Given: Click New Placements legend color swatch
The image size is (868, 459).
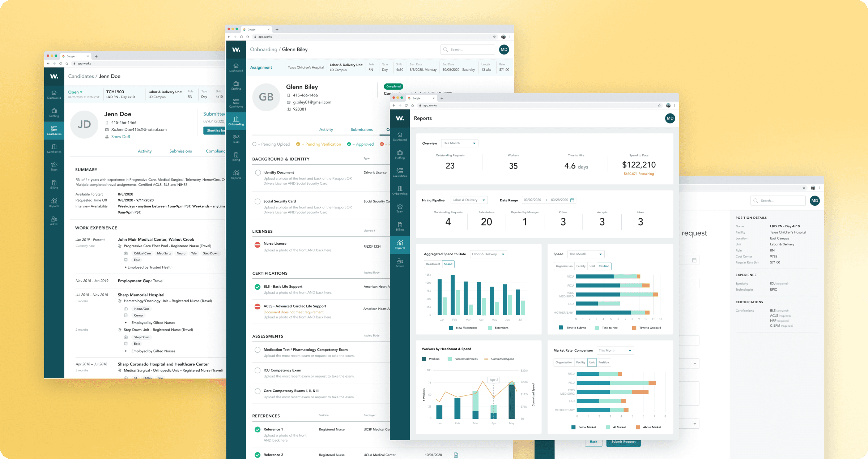Looking at the screenshot, I should click(x=451, y=328).
